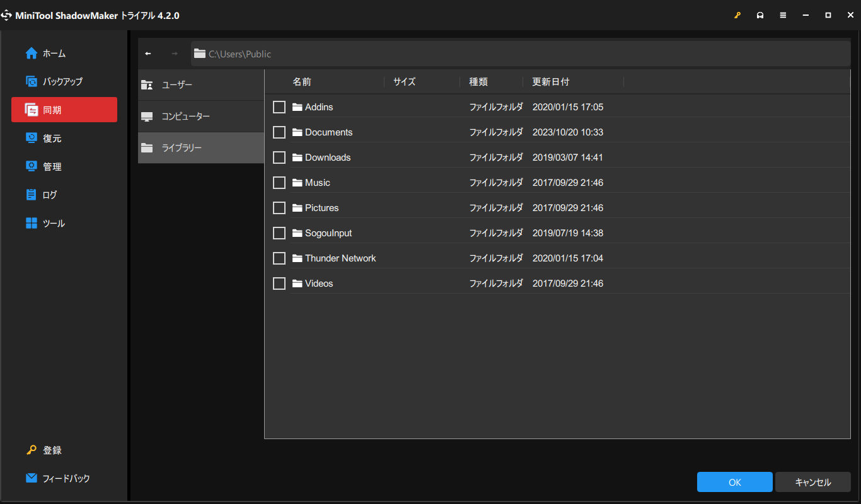The image size is (861, 504).
Task: Click the Restore monitor icon in sidebar
Action: point(32,138)
